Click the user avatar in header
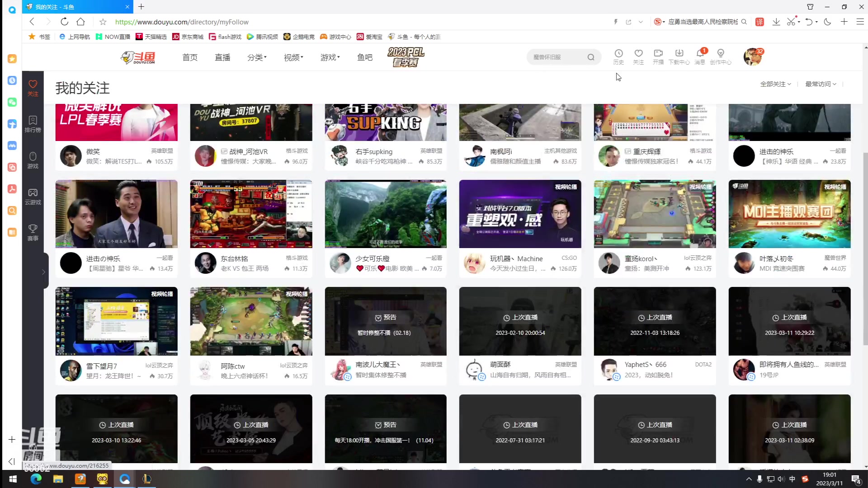 coord(752,57)
